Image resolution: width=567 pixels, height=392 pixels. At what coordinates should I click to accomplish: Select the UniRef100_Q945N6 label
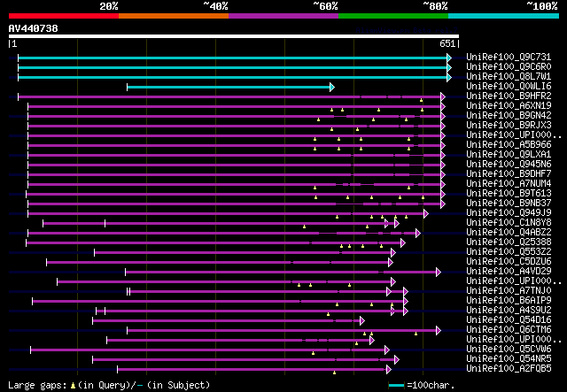(x=509, y=165)
